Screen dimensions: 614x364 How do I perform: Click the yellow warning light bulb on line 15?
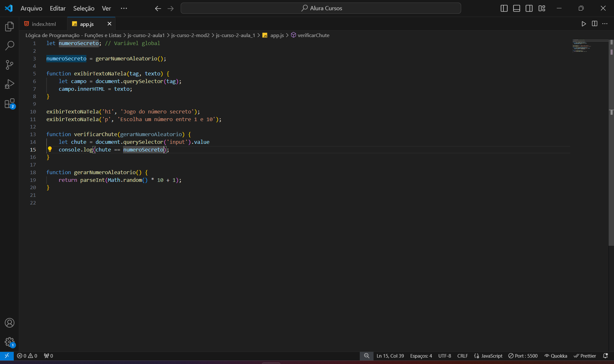tap(50, 150)
